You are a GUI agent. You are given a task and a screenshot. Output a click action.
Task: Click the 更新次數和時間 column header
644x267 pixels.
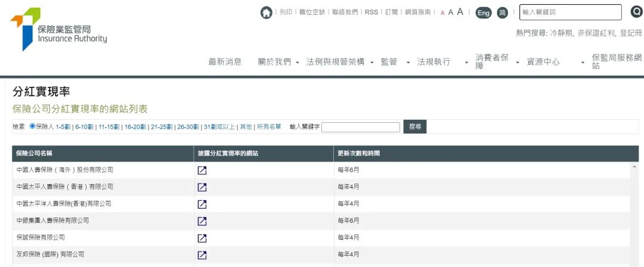(487, 154)
